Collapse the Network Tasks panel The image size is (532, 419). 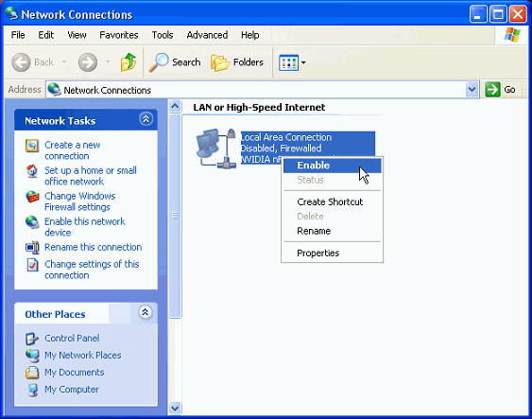click(146, 119)
